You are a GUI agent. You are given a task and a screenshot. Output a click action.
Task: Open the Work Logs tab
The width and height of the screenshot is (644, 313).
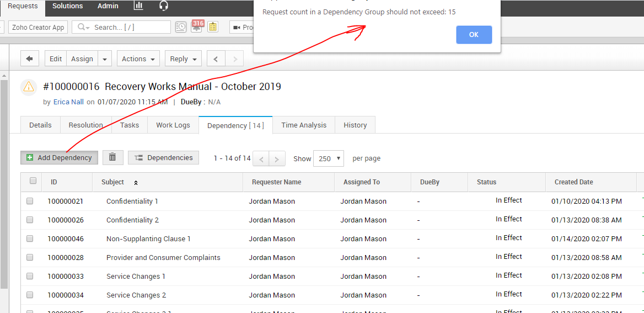(173, 125)
